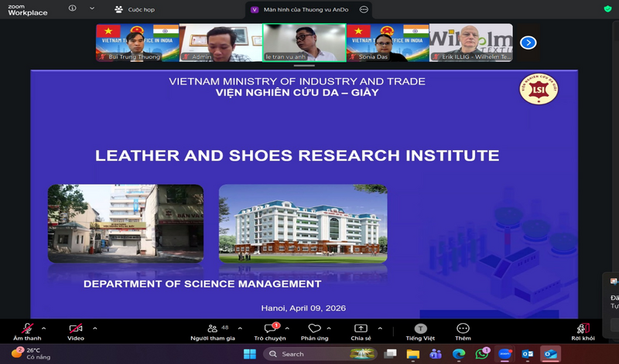Click the green encryption shield icon
This screenshot has width=619, height=364.
pyautogui.click(x=607, y=9)
